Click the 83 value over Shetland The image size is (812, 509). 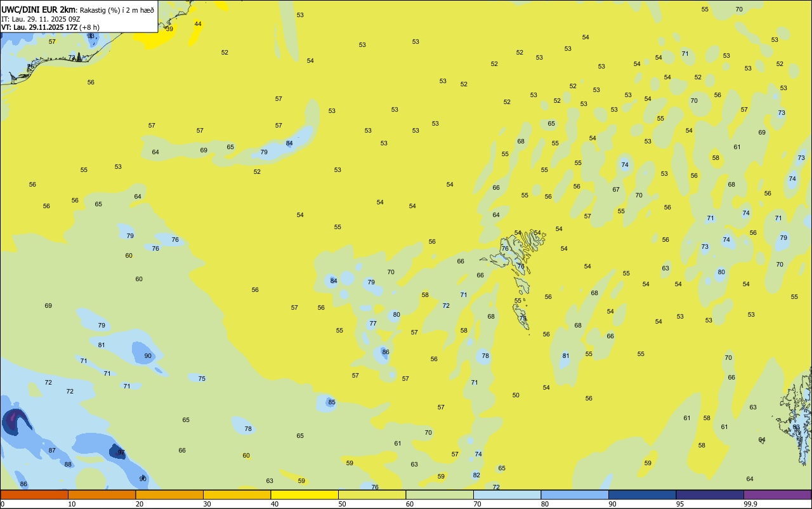(x=796, y=428)
